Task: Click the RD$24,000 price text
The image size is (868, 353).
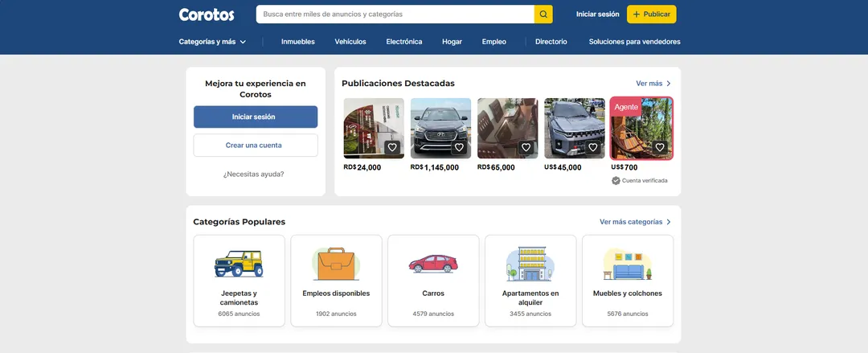Action: point(362,167)
